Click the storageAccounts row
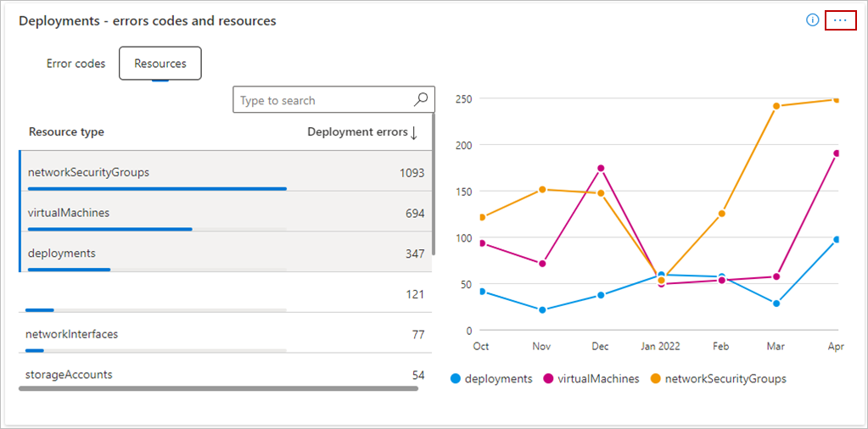This screenshot has height=429, width=868. click(225, 374)
